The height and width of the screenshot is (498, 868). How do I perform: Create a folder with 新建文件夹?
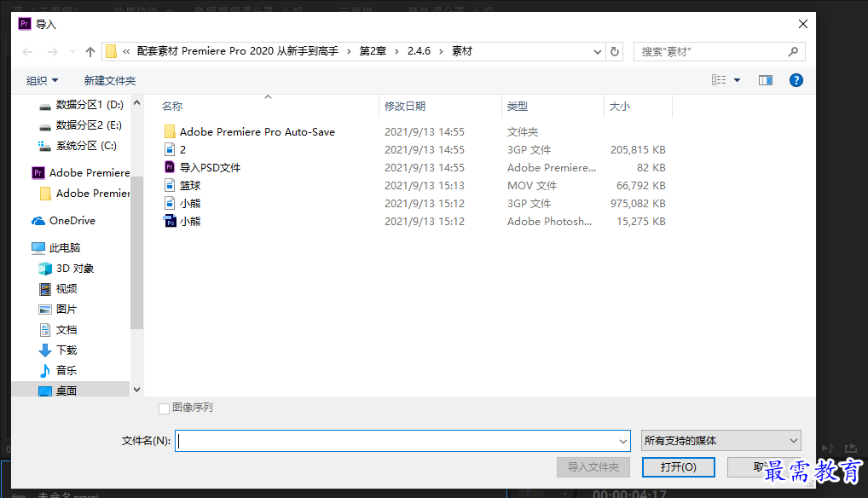tap(110, 81)
